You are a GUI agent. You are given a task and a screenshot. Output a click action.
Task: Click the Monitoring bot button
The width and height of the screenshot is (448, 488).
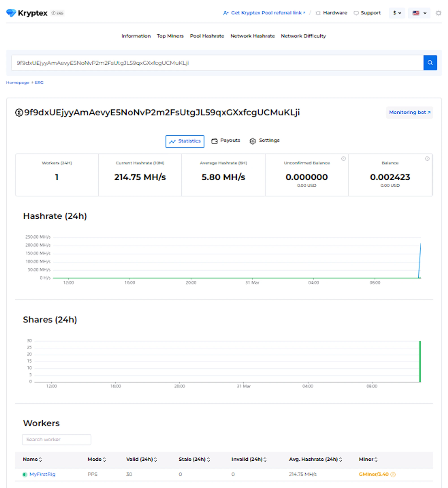click(x=409, y=112)
